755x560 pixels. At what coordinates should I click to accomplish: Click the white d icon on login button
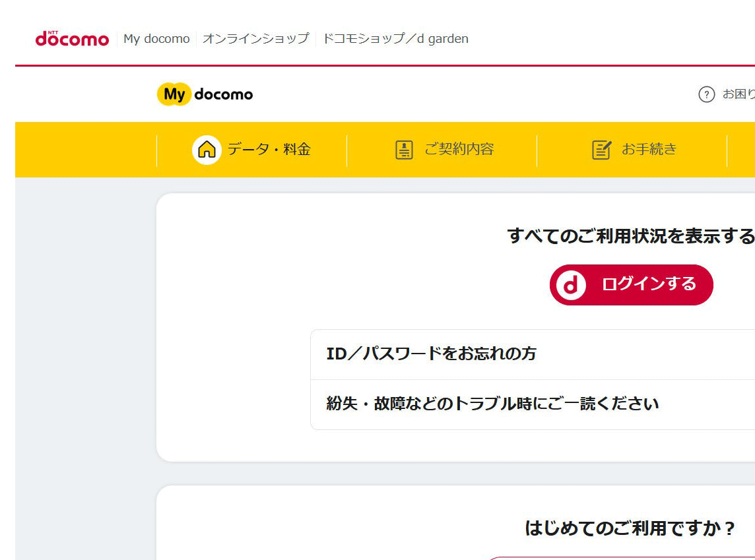click(571, 285)
